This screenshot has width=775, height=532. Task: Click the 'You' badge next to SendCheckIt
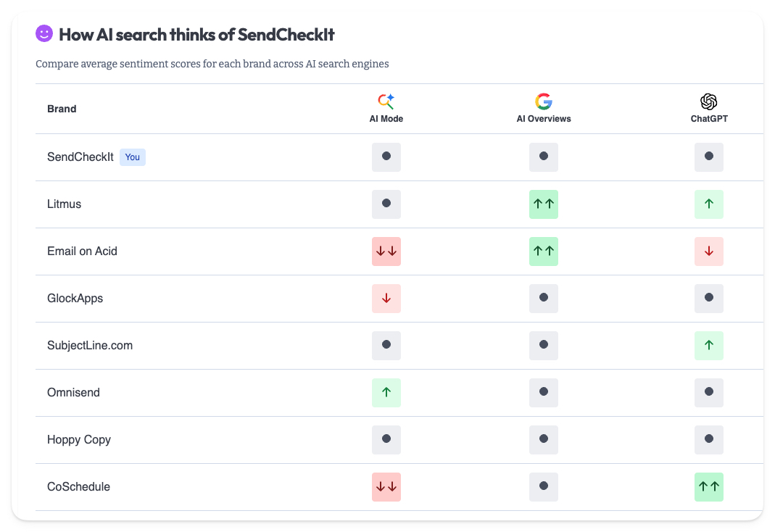coord(132,157)
